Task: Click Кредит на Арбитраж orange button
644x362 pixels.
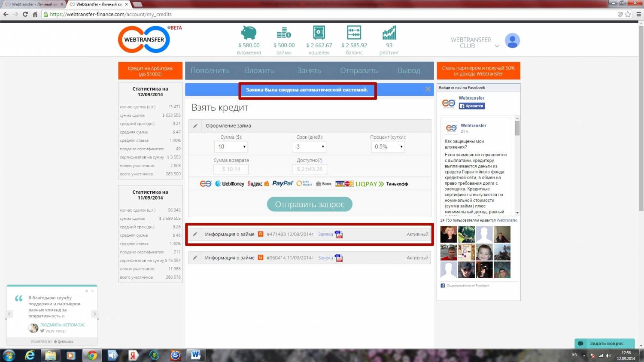Action: point(150,71)
